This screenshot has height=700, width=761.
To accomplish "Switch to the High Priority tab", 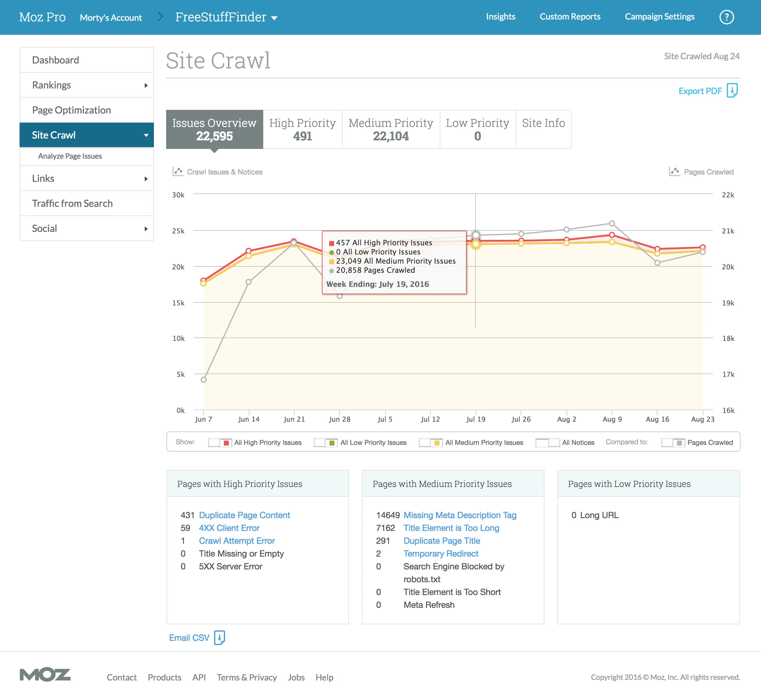I will click(x=302, y=129).
